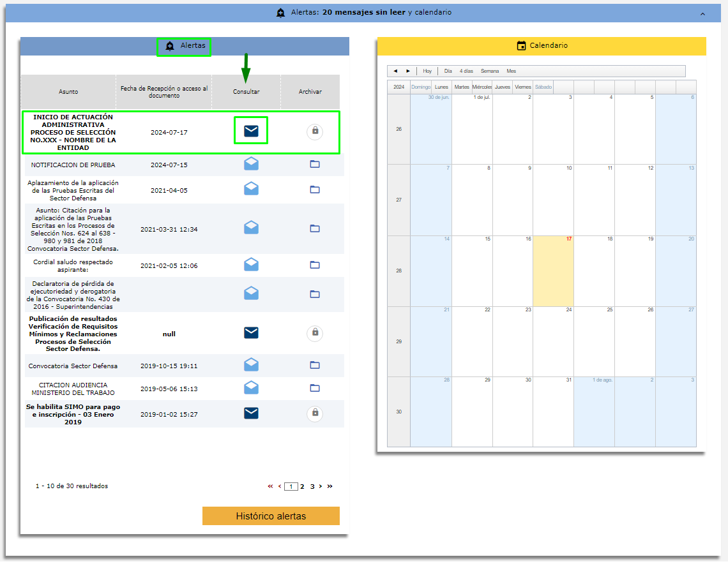Open envelope for Cordial saludo respectado aspirante
Image resolution: width=728 pixels, height=573 pixels.
(251, 264)
